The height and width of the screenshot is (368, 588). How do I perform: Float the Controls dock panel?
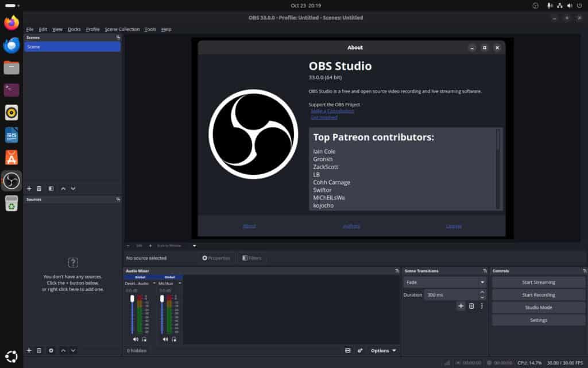coord(585,271)
